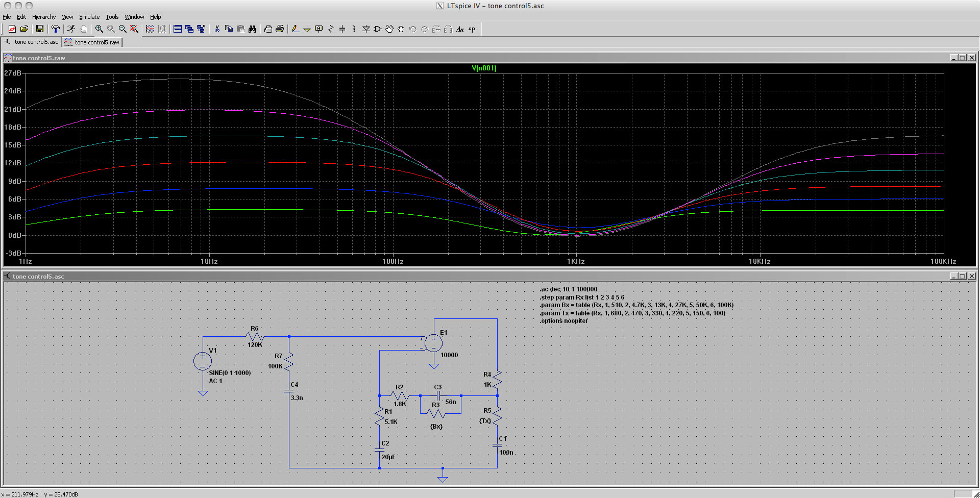This screenshot has width=980, height=498.
Task: Click the Save floppy disk icon
Action: coord(39,29)
